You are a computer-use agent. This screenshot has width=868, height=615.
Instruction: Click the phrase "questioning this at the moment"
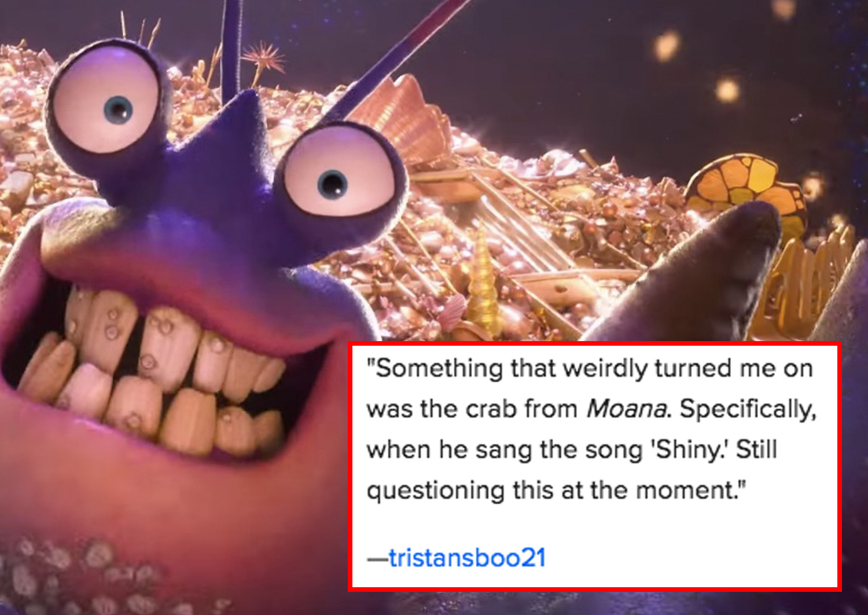(552, 490)
